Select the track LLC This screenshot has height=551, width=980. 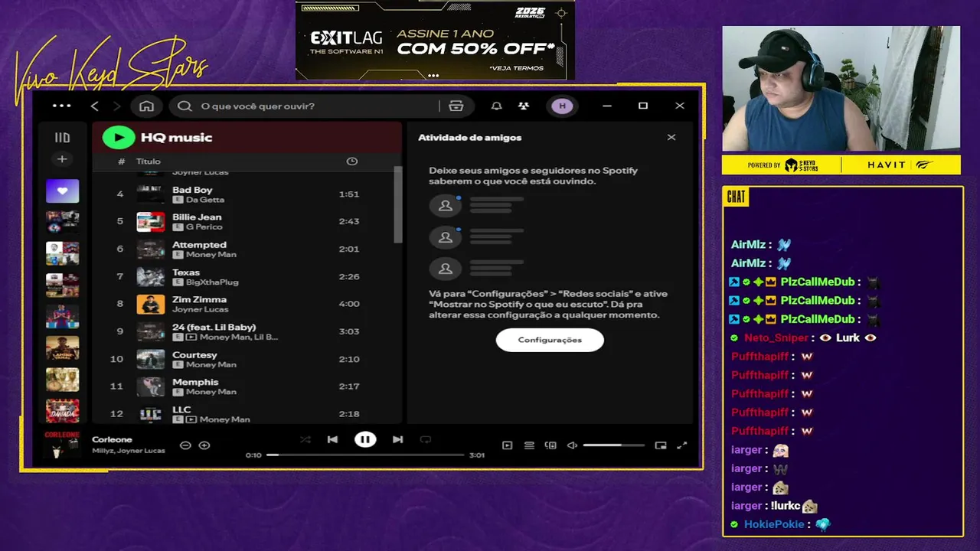click(181, 409)
